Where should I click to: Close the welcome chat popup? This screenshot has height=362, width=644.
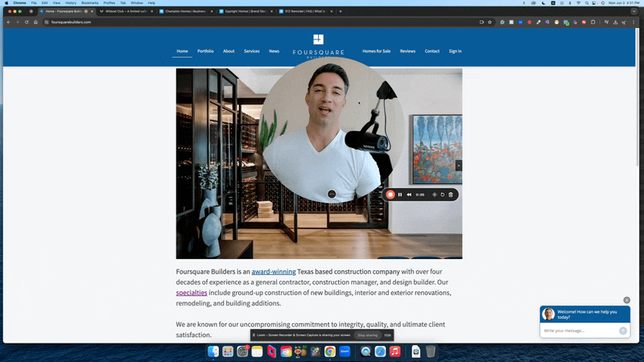(626, 300)
